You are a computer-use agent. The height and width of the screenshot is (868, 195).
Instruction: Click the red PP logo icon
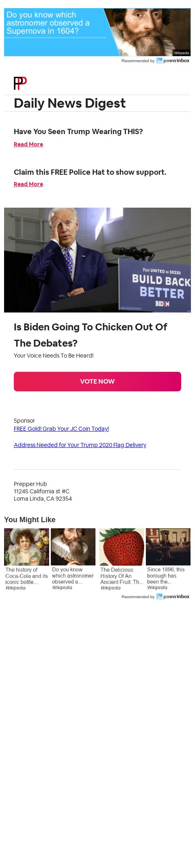(x=20, y=83)
